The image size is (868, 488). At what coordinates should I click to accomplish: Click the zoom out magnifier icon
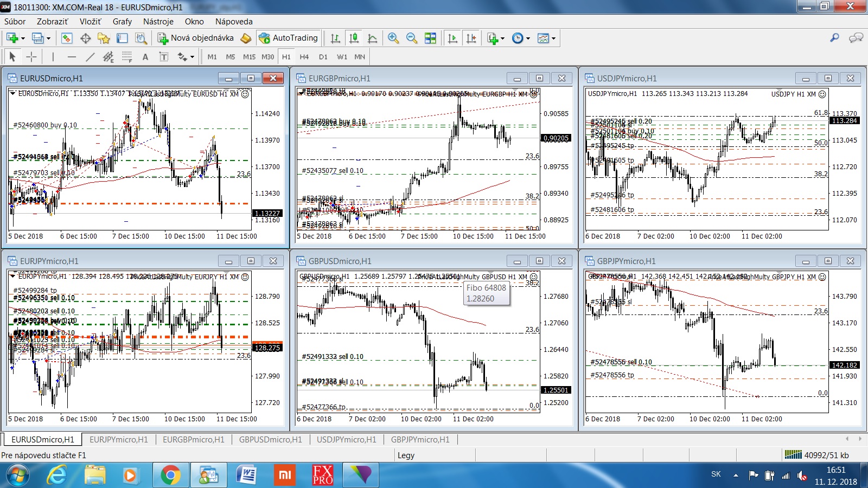(x=412, y=38)
